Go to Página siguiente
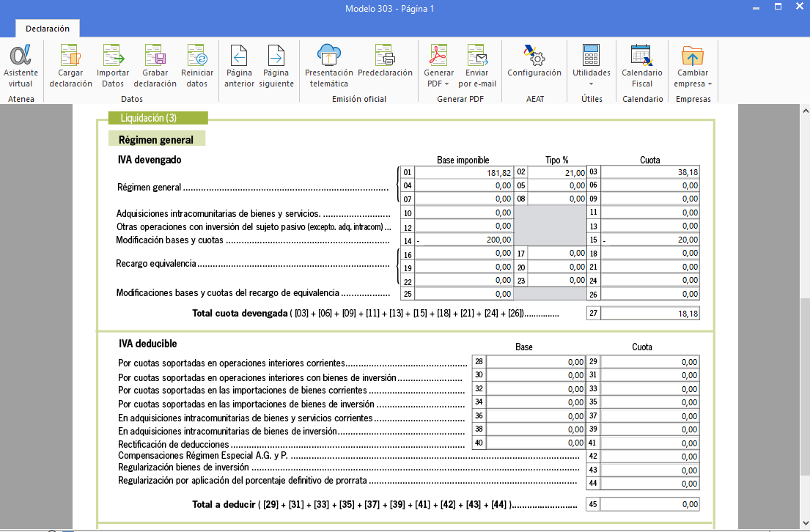 [x=276, y=66]
